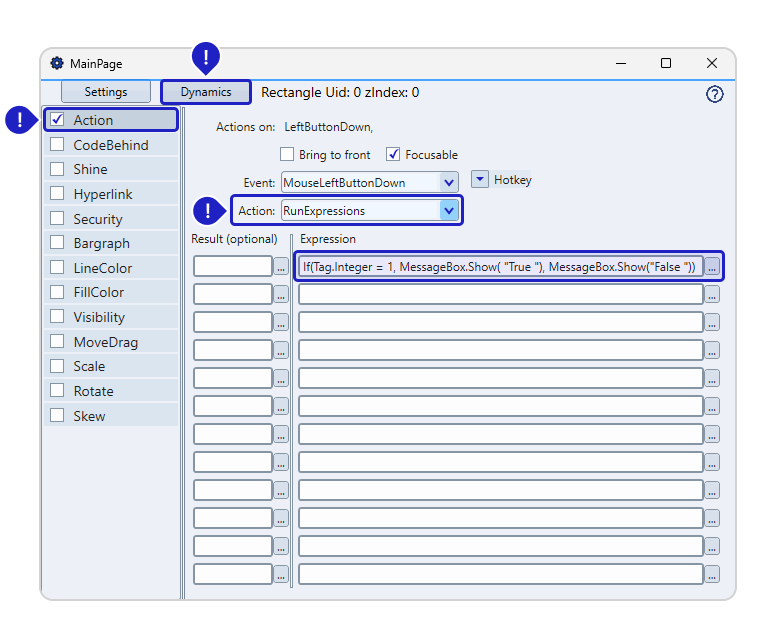Click the MainPage gear icon in title bar

coord(57,63)
